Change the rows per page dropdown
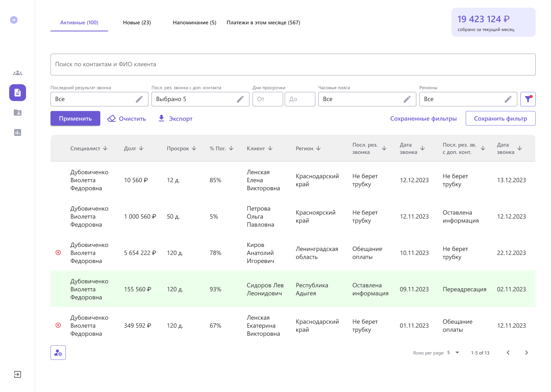The height and width of the screenshot is (392, 551). point(453,353)
